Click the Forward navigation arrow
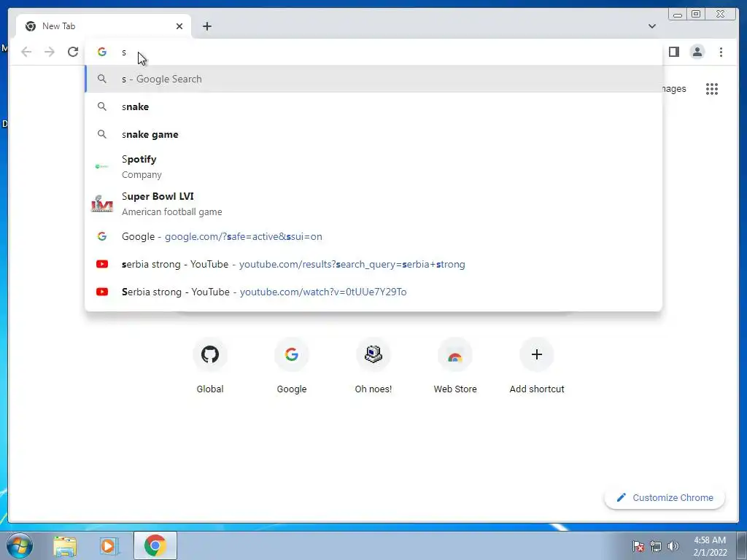The image size is (747, 560). pos(50,52)
